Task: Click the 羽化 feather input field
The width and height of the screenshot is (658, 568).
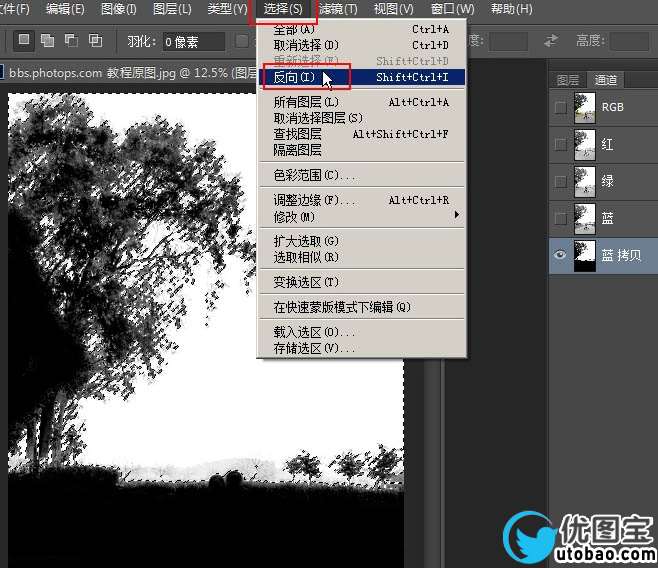Action: coord(194,42)
